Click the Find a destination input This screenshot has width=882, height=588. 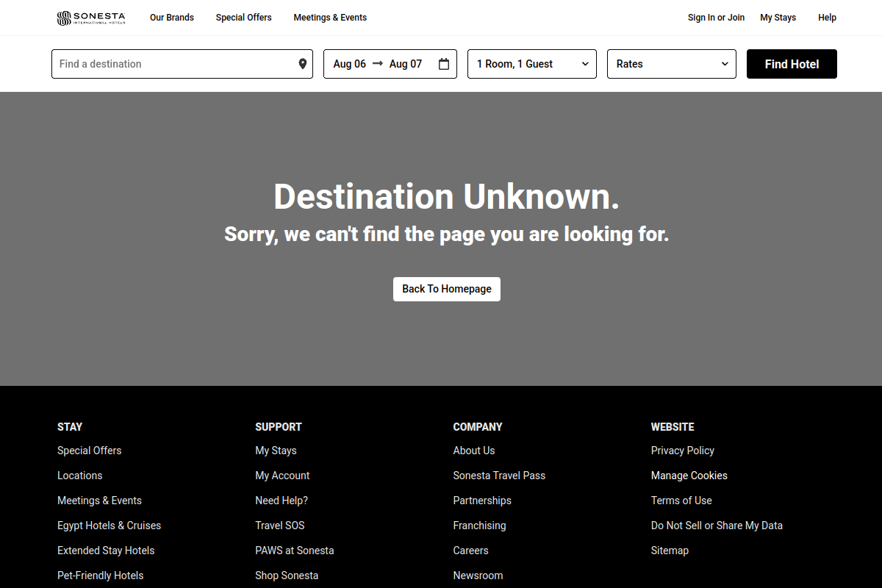pyautogui.click(x=182, y=64)
